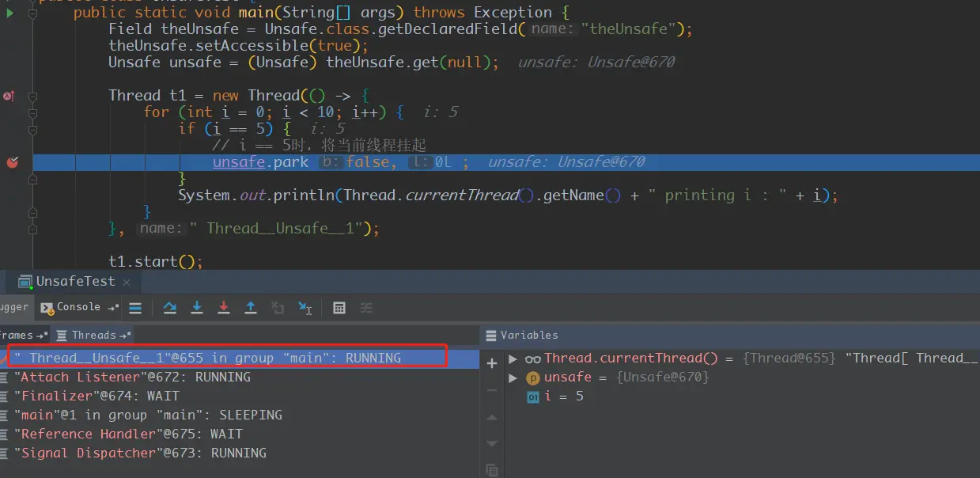Screen dimensions: 980x478
Task: Click the Duplicate Watch copy icon
Action: point(492,470)
